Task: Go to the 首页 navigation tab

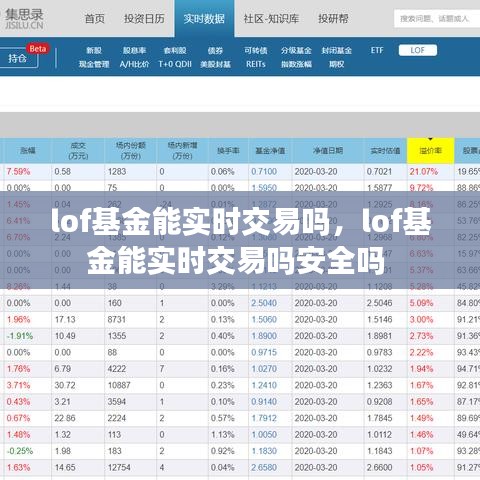Action: click(x=95, y=18)
